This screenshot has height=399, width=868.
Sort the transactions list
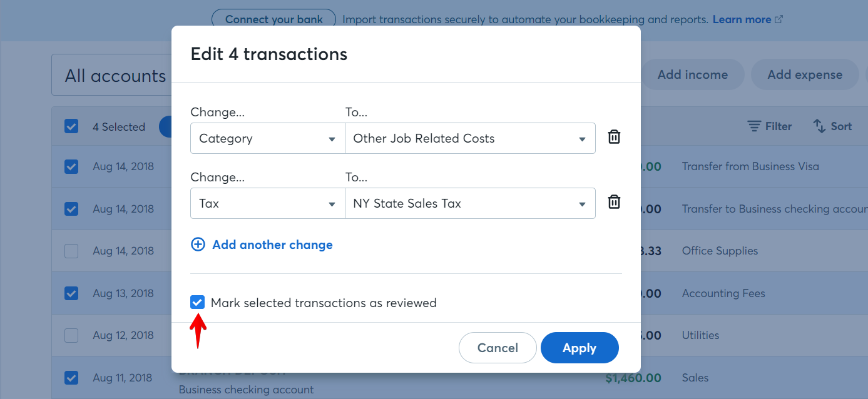(x=832, y=126)
